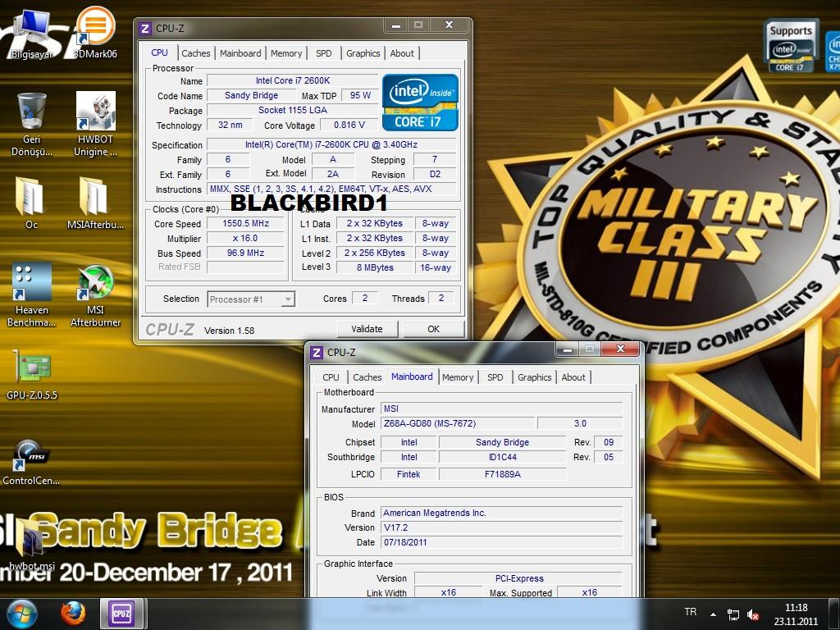Launch Heaven Benchmark shortcut
The image size is (840, 630).
[32, 295]
